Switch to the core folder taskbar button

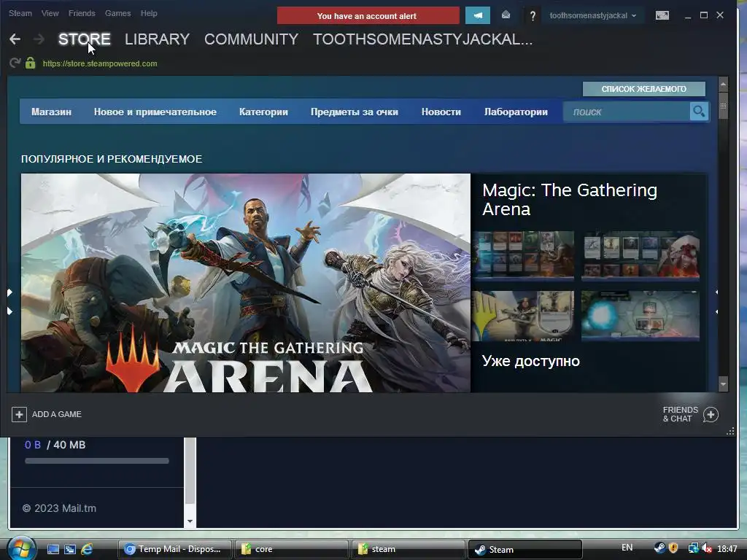[291, 549]
